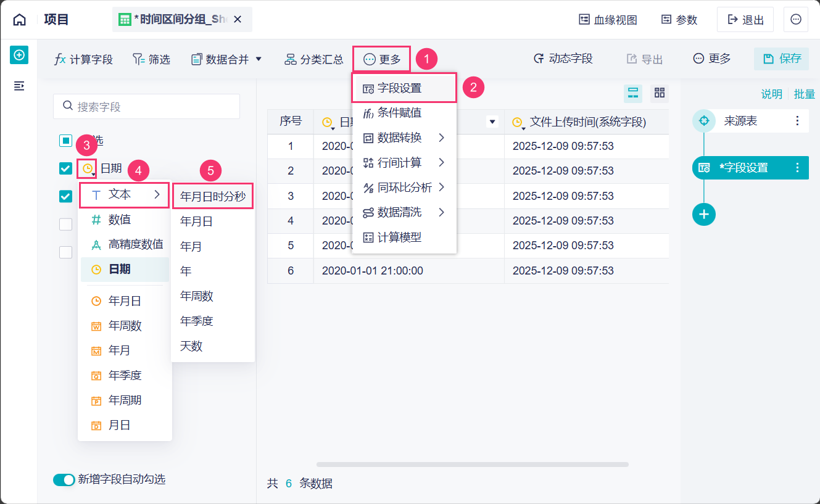Uncheck the 日期 field checkbox
The height and width of the screenshot is (504, 820).
(x=66, y=168)
